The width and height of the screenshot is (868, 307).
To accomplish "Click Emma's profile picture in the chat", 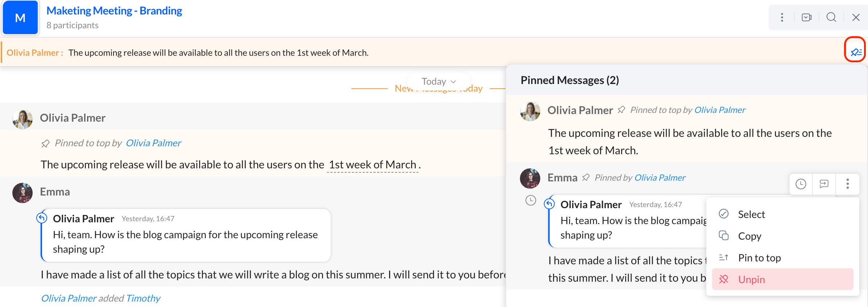I will (x=22, y=193).
